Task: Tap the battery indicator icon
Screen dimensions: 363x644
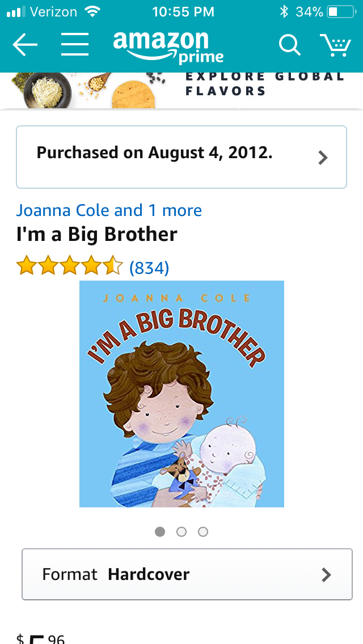Action: point(341,11)
